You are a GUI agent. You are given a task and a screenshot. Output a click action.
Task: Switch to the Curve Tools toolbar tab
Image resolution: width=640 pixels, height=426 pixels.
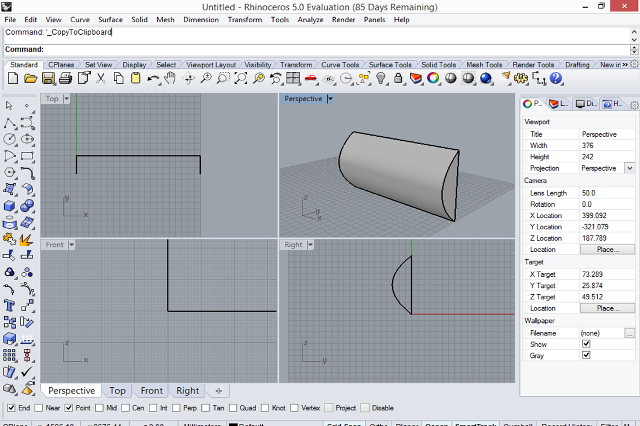tap(340, 64)
